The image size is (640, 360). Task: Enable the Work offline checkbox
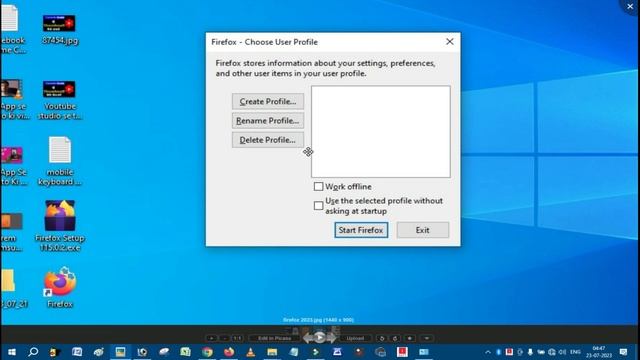click(x=318, y=187)
